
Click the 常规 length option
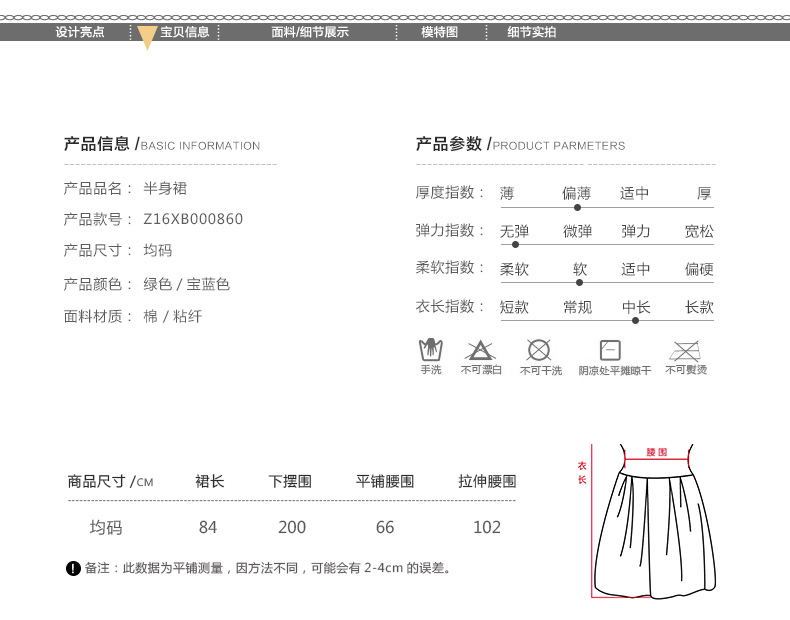pyautogui.click(x=577, y=307)
